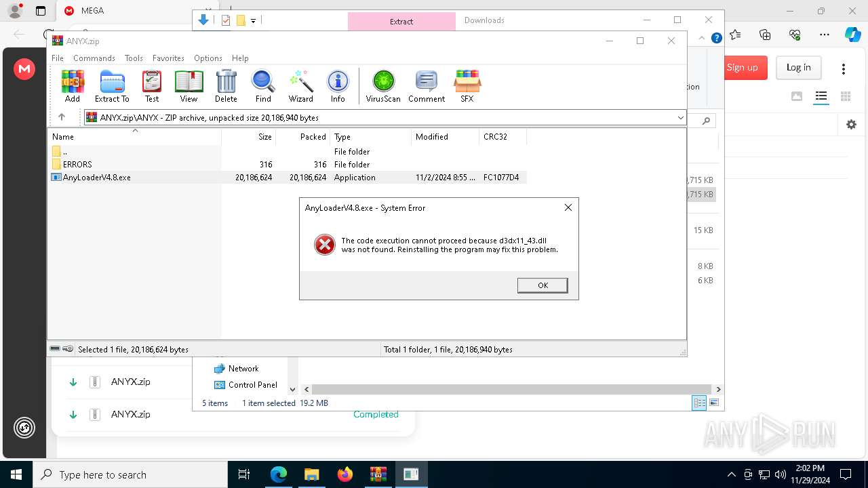The width and height of the screenshot is (868, 488).
Task: Click the Find magnifier icon
Action: pos(263,86)
